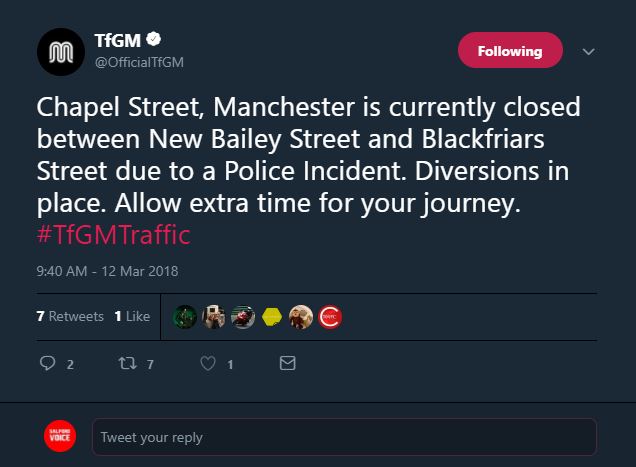
Task: Expand the tweet options chevron
Action: (588, 52)
